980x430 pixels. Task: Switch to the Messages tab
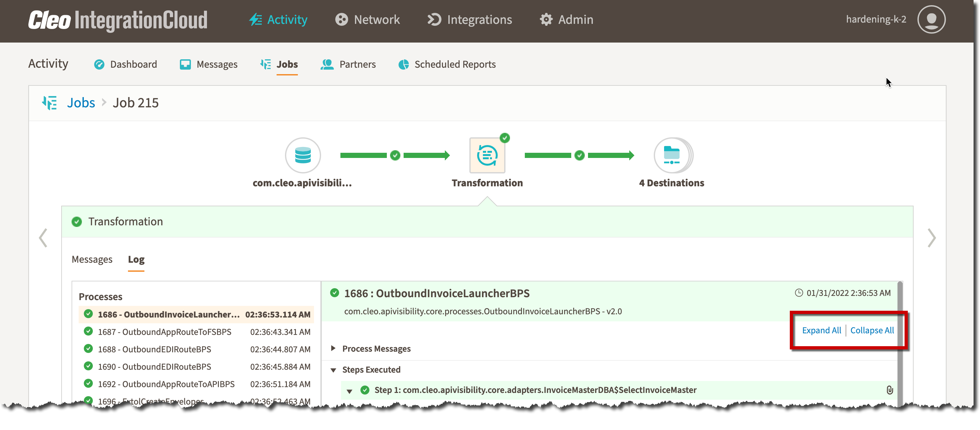[x=92, y=259]
